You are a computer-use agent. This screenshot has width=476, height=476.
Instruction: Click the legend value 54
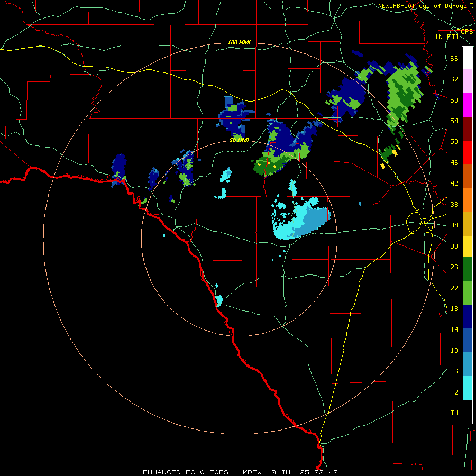(454, 121)
